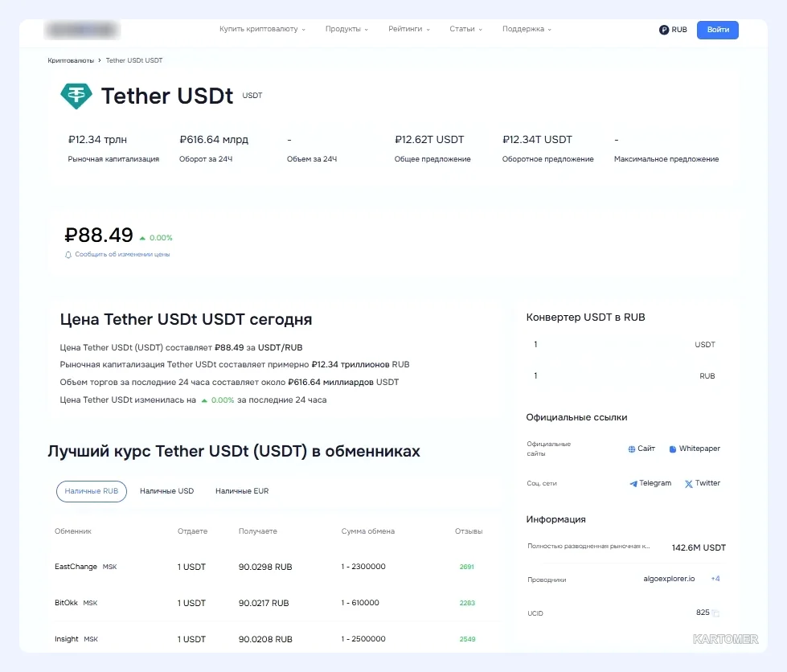The image size is (787, 672).
Task: Click the ₽616.64 млрд turnover value
Action: pyautogui.click(x=214, y=140)
